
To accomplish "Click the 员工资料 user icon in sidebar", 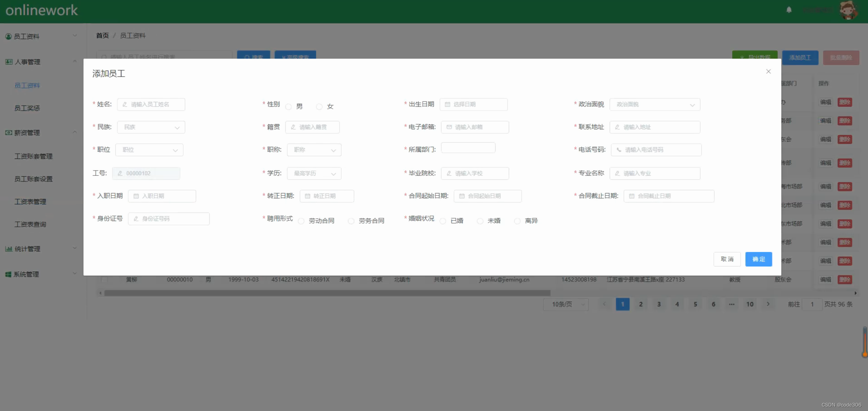I will (x=8, y=36).
